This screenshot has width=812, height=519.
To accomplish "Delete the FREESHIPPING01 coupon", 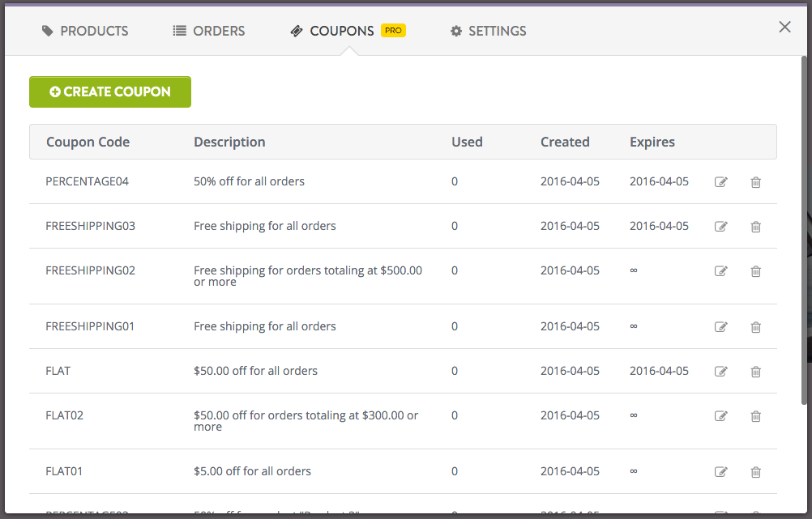I will [x=755, y=326].
